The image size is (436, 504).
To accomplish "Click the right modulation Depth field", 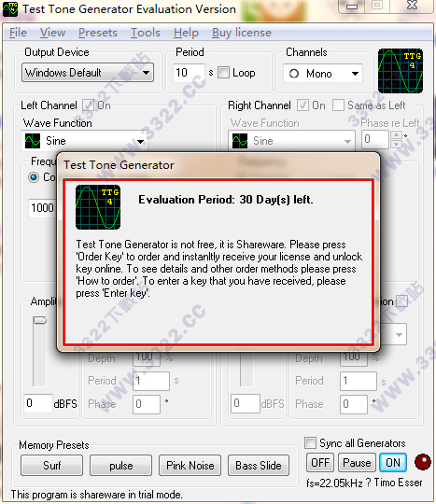I will (354, 359).
